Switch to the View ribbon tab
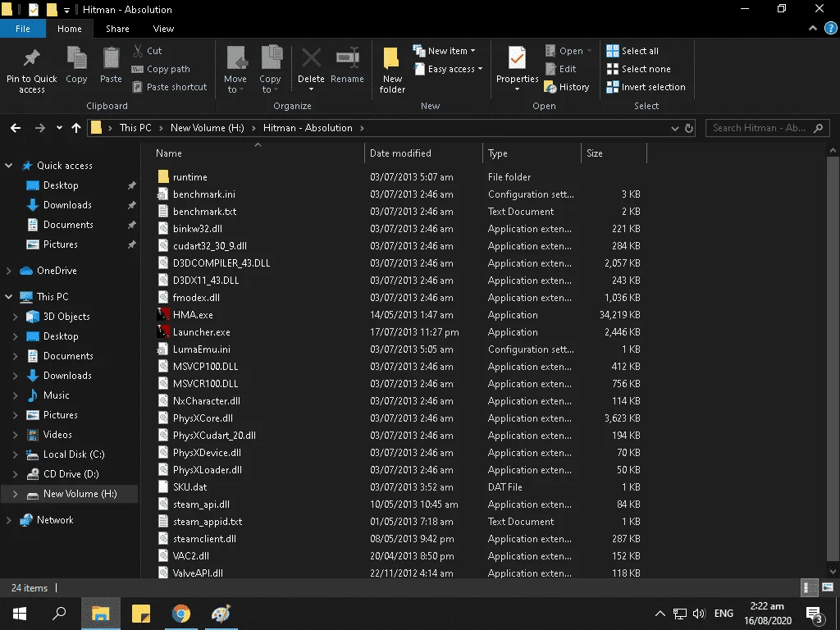 [163, 29]
